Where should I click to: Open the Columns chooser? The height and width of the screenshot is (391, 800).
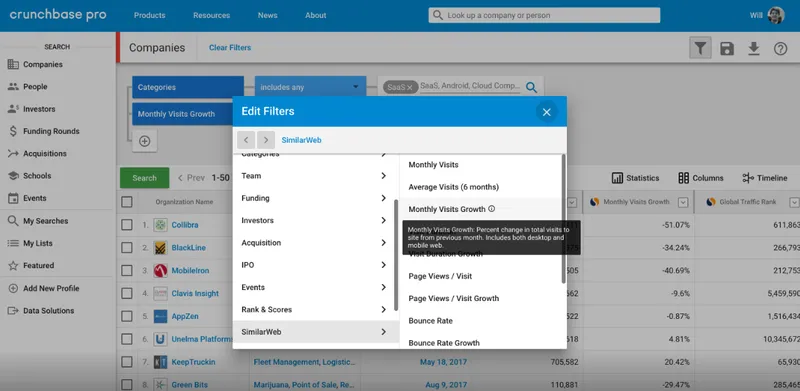(x=701, y=178)
